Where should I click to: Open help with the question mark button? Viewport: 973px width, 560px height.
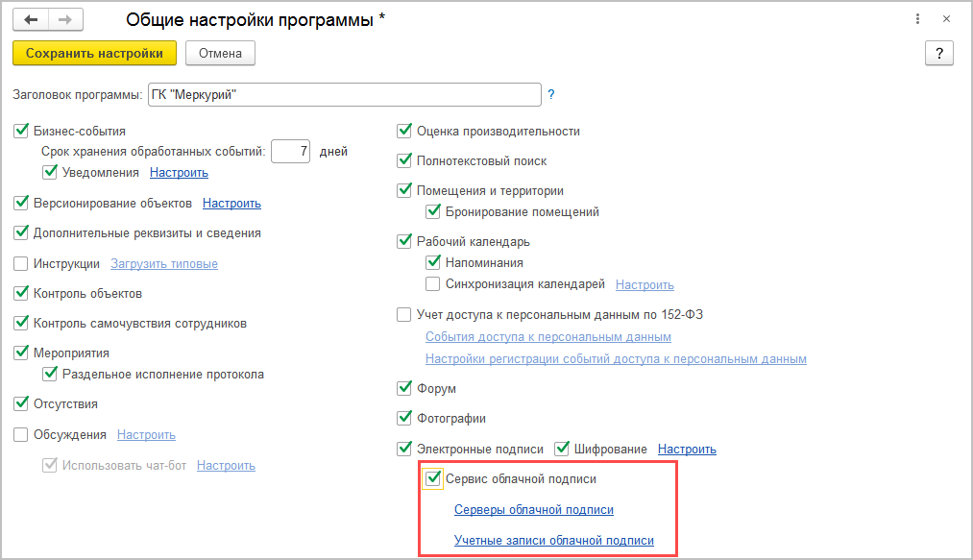(x=938, y=53)
